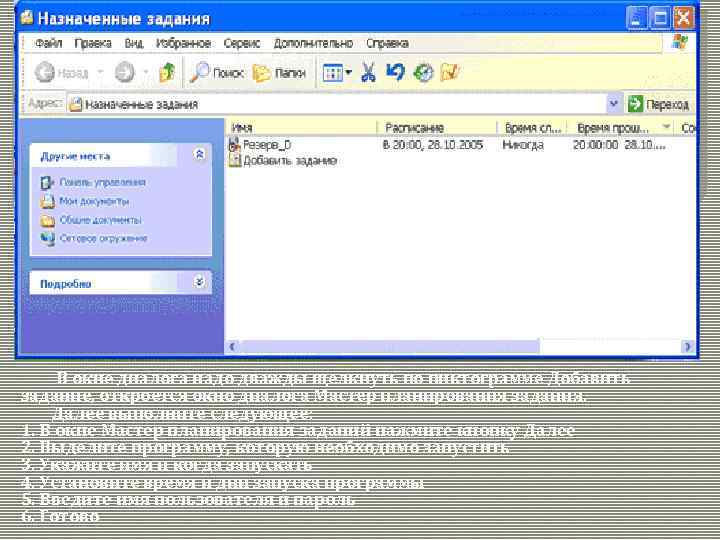The height and width of the screenshot is (540, 720).
Task: Open Мои документы link
Action: [94, 201]
